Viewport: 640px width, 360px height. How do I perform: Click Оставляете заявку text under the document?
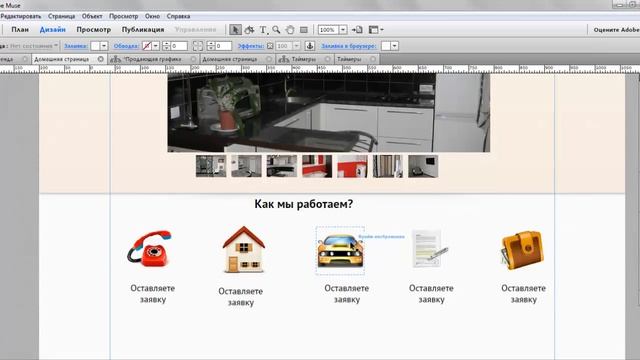click(x=431, y=294)
